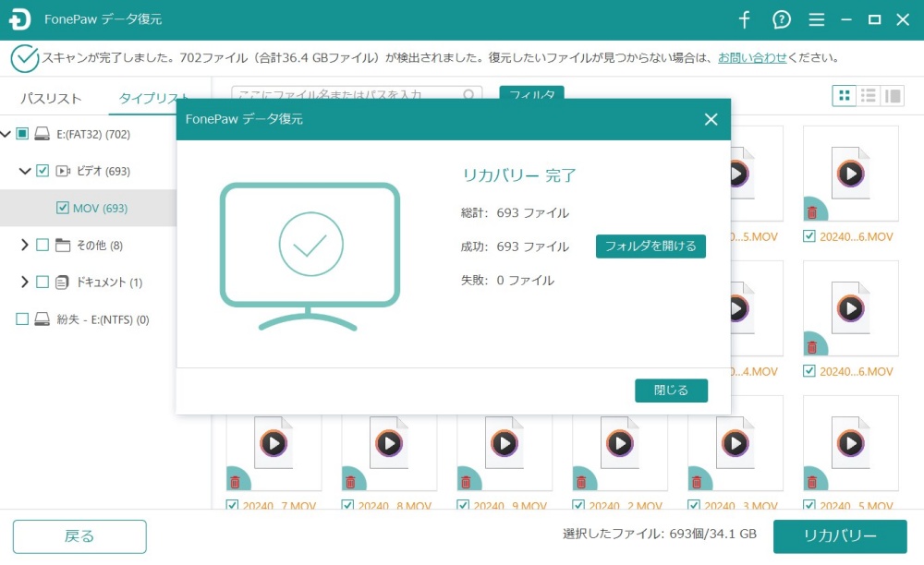Image resolution: width=924 pixels, height=565 pixels.
Task: Switch to list view
Action: [x=868, y=95]
